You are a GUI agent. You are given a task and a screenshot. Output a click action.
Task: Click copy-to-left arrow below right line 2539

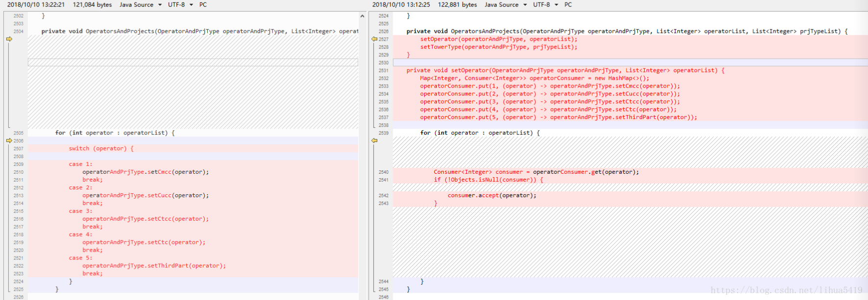(x=374, y=140)
